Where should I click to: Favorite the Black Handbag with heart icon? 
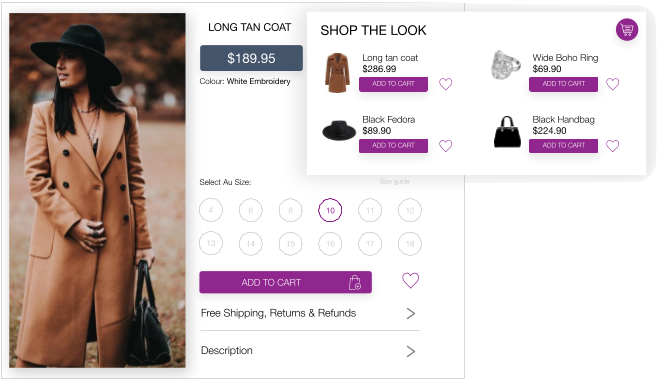[x=612, y=146]
